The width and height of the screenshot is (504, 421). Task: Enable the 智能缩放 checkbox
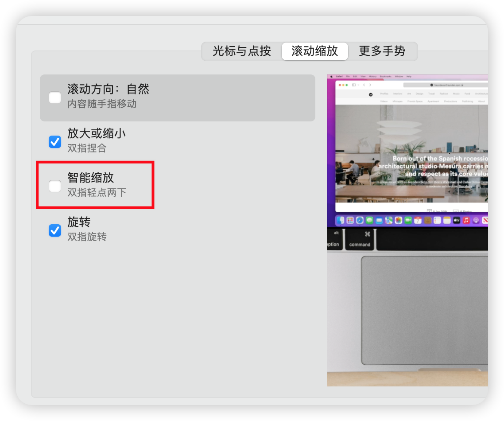(x=55, y=186)
